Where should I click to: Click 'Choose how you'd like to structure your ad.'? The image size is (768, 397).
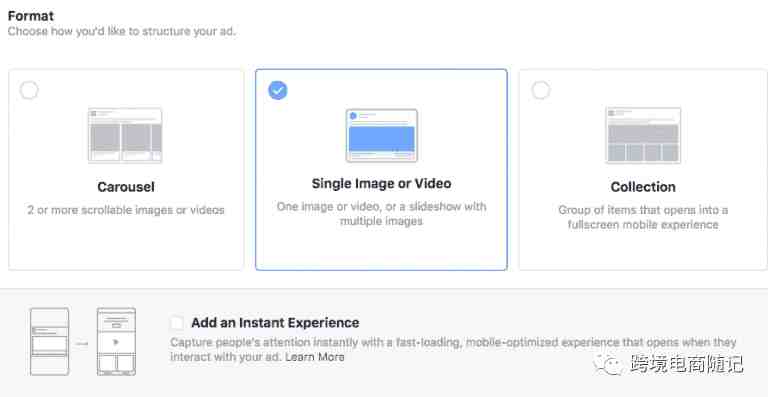pyautogui.click(x=122, y=32)
